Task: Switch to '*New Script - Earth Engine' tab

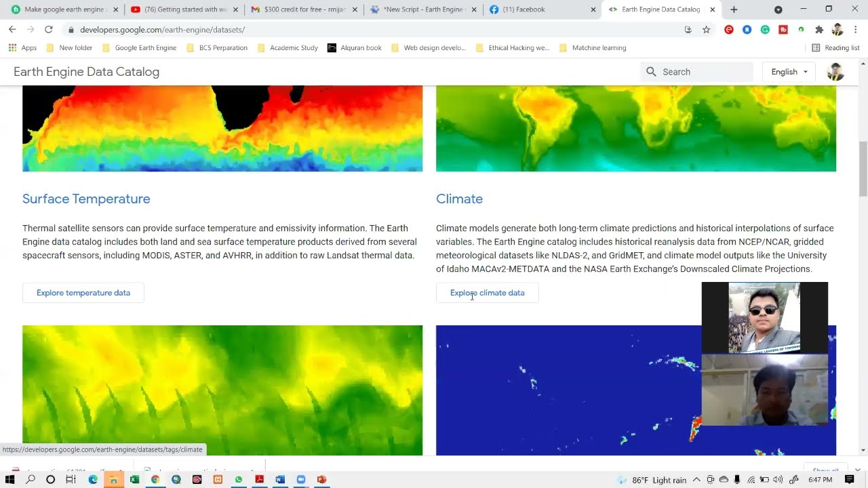Action: [x=424, y=9]
